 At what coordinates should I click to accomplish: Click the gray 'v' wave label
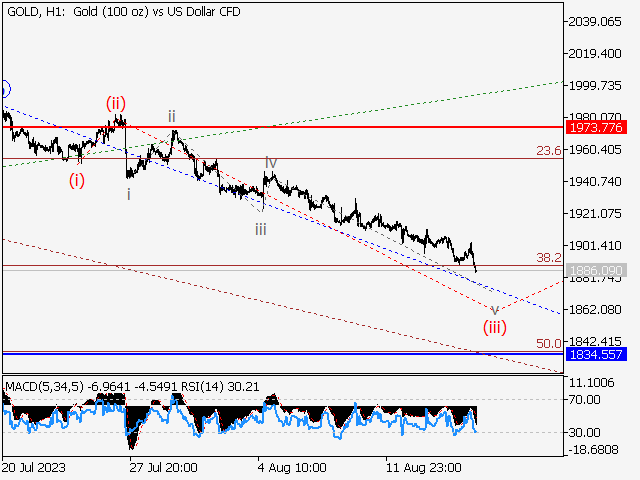[x=495, y=310]
